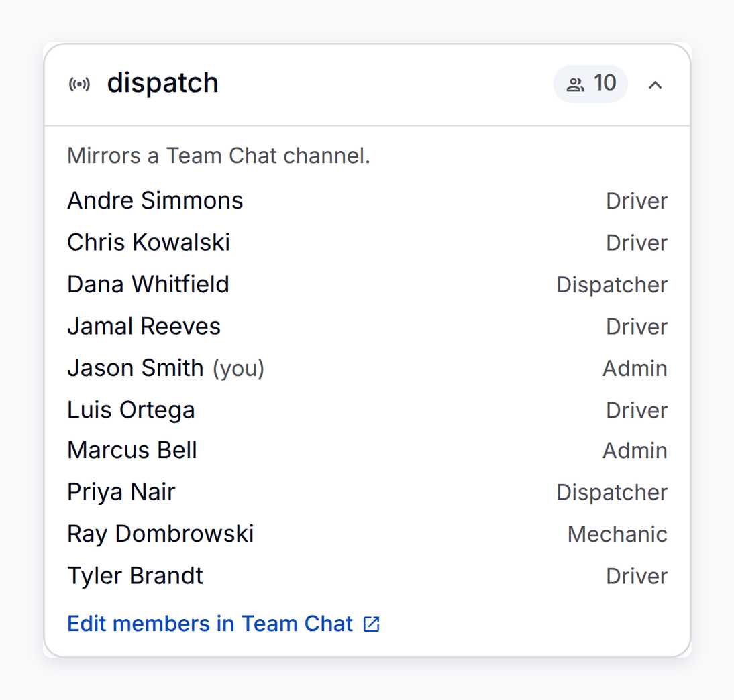The image size is (734, 700).
Task: Collapse the dispatch panel with the chevron
Action: [655, 84]
